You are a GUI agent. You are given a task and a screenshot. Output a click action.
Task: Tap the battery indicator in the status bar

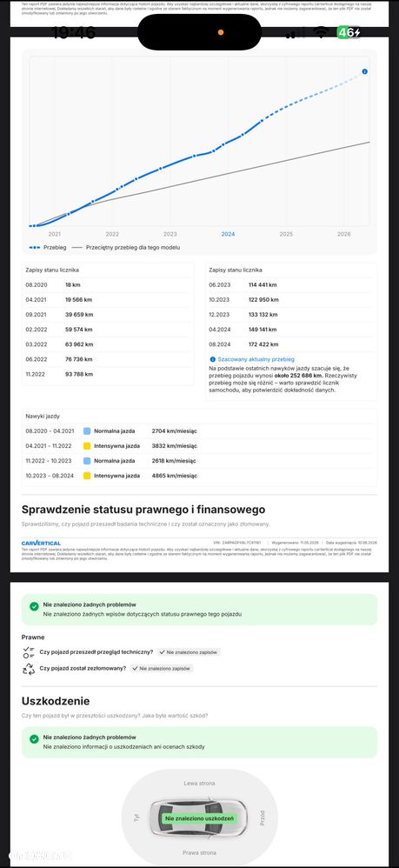click(x=349, y=32)
